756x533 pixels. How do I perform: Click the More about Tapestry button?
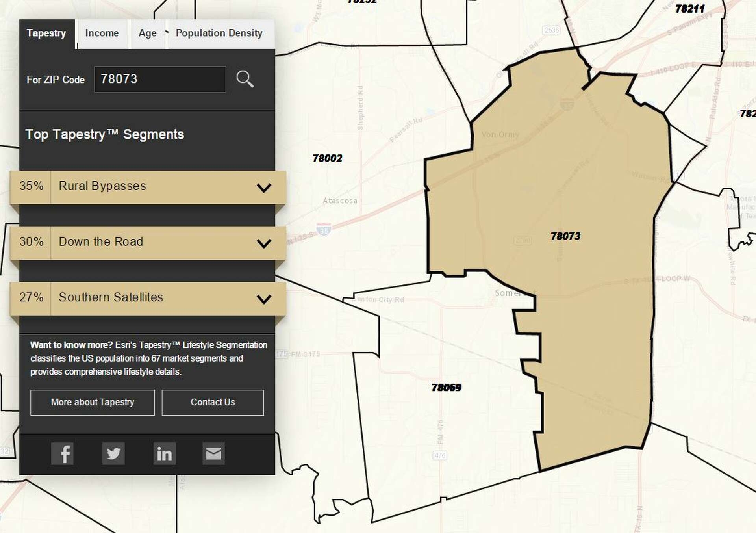click(x=93, y=402)
